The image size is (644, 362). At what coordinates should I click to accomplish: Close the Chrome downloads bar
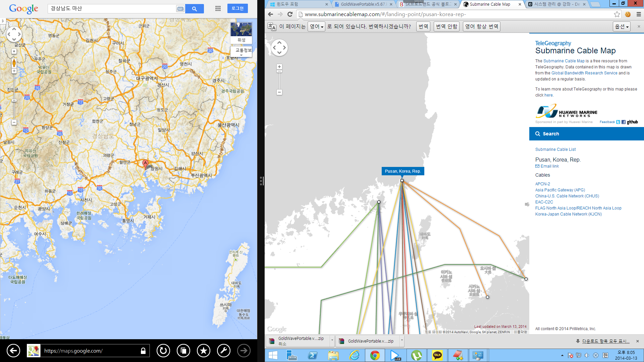[638, 341]
